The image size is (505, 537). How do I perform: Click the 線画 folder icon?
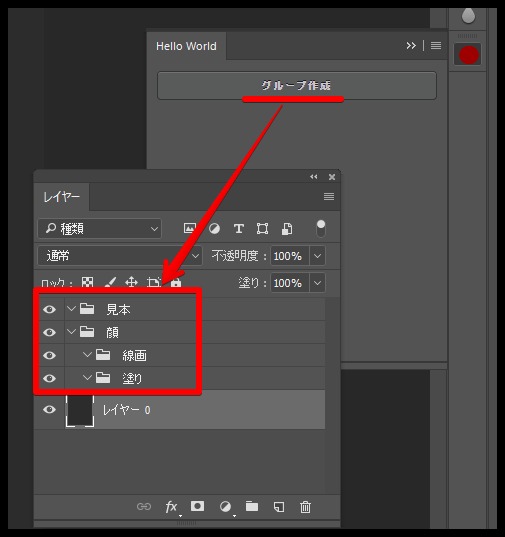(x=103, y=355)
